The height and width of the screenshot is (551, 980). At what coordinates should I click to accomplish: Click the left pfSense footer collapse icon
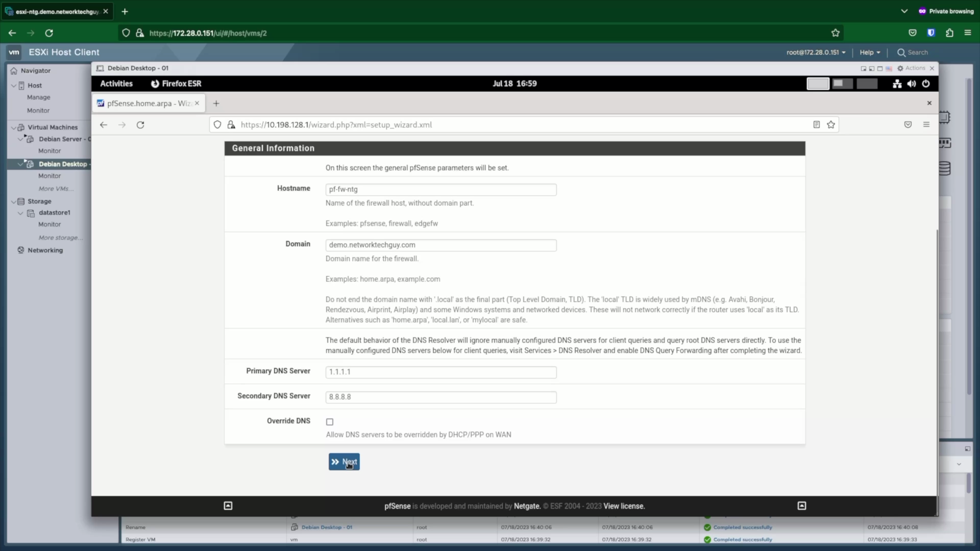(x=228, y=506)
